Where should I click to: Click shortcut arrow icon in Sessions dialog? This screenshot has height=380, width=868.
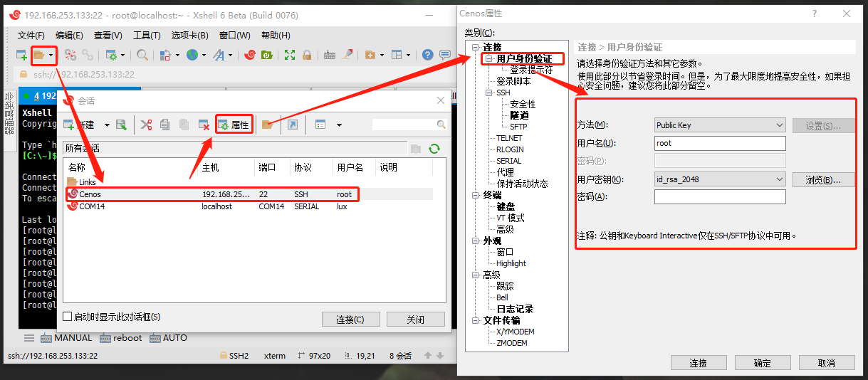[x=293, y=125]
